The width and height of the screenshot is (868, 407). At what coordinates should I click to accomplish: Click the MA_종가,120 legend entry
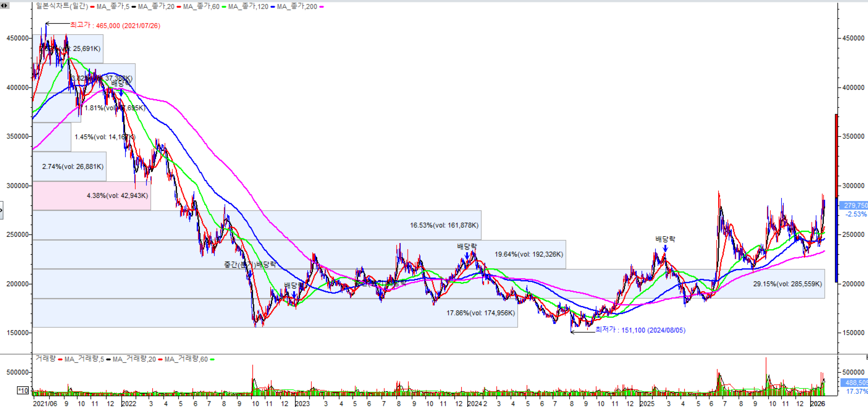[x=248, y=6]
